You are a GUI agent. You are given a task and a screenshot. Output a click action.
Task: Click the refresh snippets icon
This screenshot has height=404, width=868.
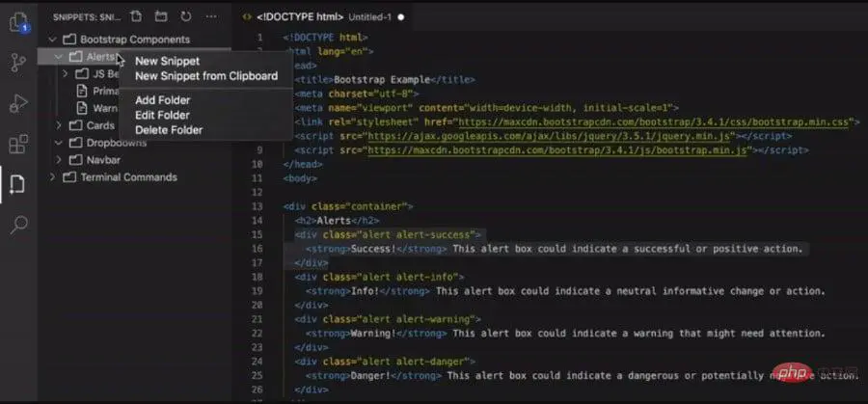point(186,16)
